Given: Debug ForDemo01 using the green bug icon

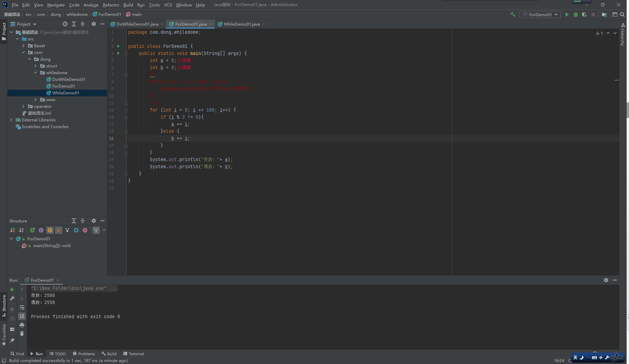Looking at the screenshot, I should tap(576, 14).
